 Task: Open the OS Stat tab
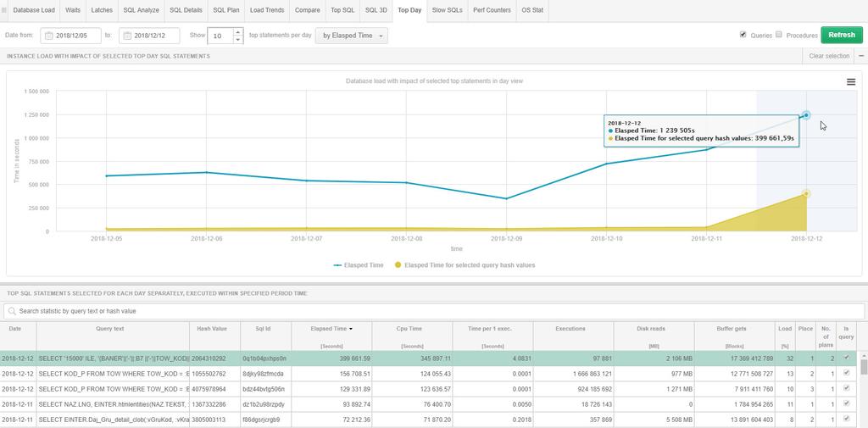(x=532, y=10)
